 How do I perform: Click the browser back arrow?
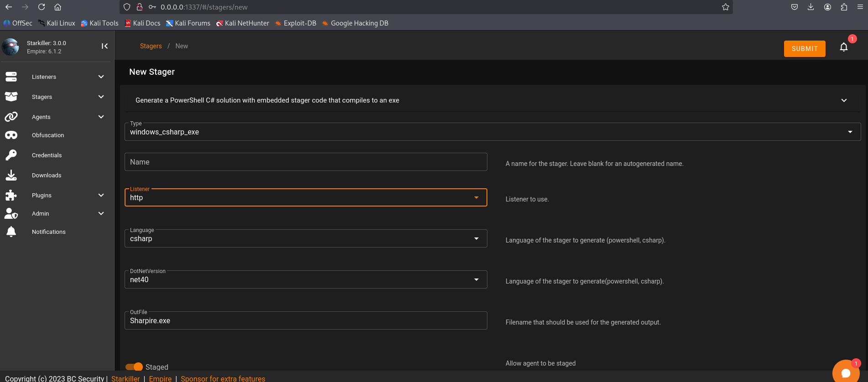(x=9, y=7)
